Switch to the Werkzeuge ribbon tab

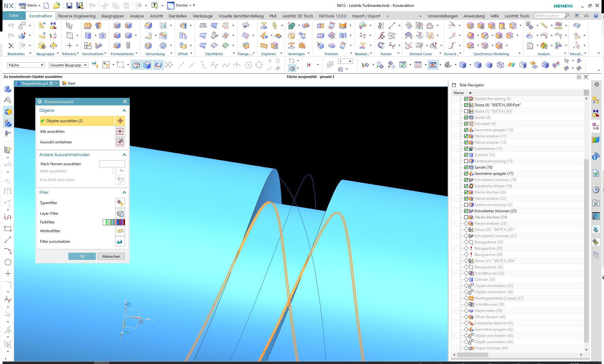[203, 16]
